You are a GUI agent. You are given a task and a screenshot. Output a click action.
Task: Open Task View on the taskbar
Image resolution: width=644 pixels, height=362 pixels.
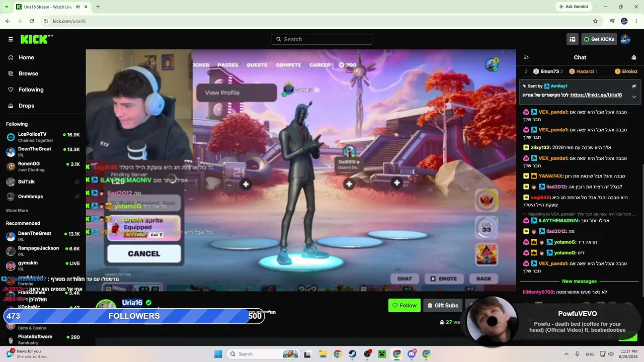click(307, 354)
